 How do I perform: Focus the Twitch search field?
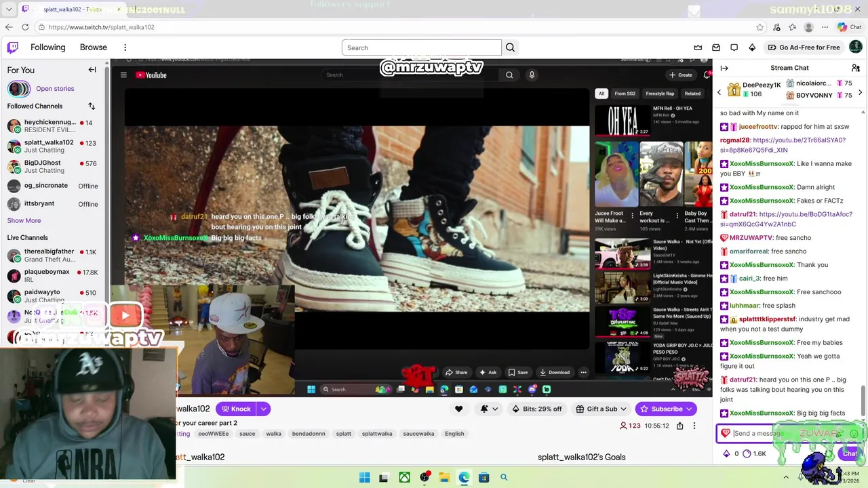421,47
